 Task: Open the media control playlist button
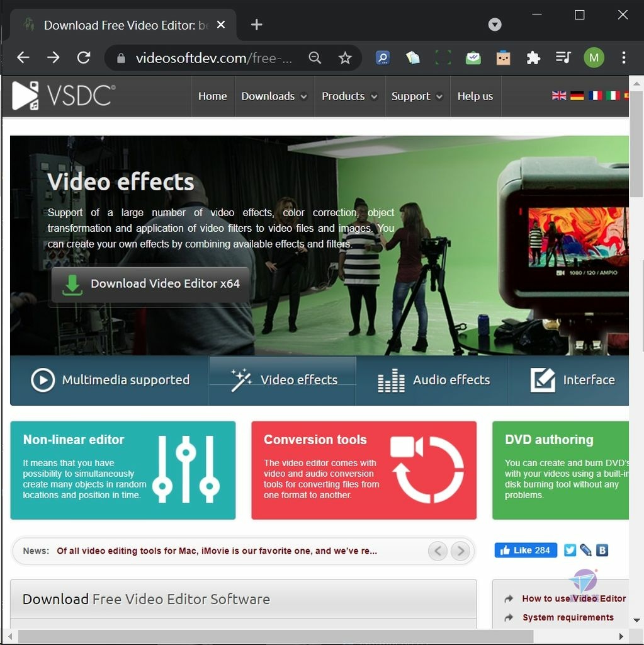(563, 57)
